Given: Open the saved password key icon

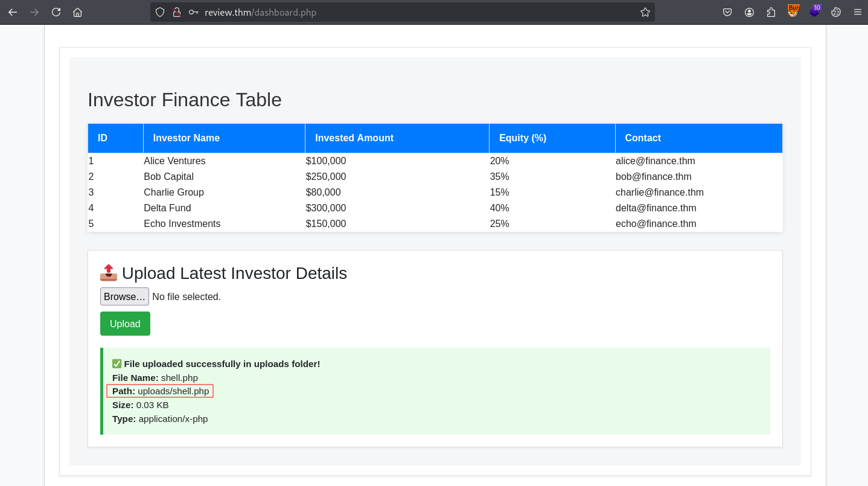Looking at the screenshot, I should pyautogui.click(x=194, y=12).
